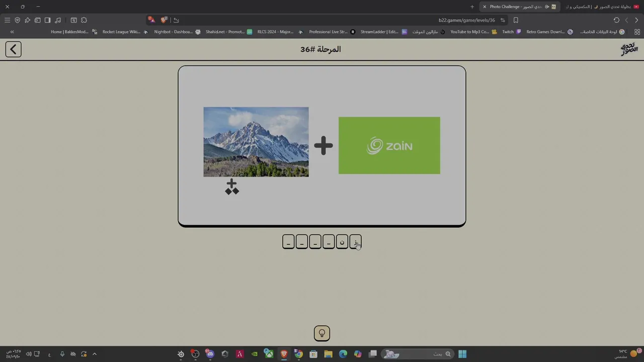This screenshot has width=644, height=362.
Task: Open Microsoft Store from taskbar
Action: click(x=313, y=354)
